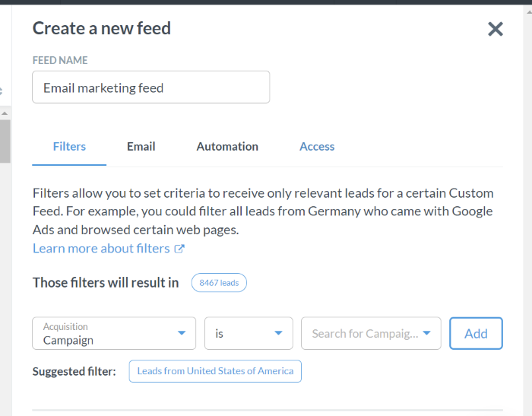Click the caret arrow on the Acquisition field
The image size is (532, 416).
tap(181, 333)
